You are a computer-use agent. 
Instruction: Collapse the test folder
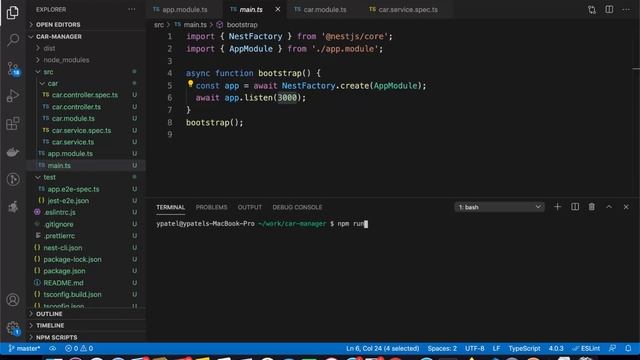pos(86,177)
